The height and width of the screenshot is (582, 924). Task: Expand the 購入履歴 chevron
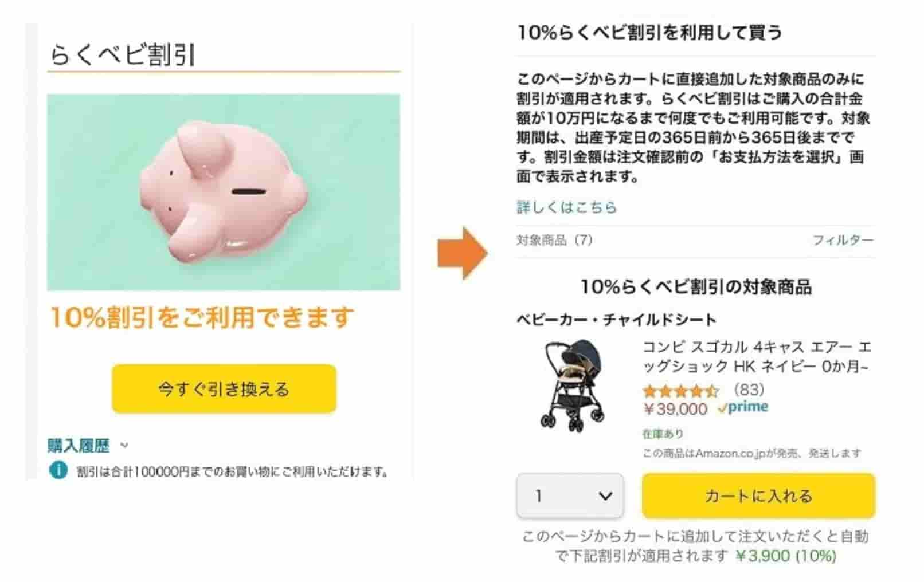(124, 445)
